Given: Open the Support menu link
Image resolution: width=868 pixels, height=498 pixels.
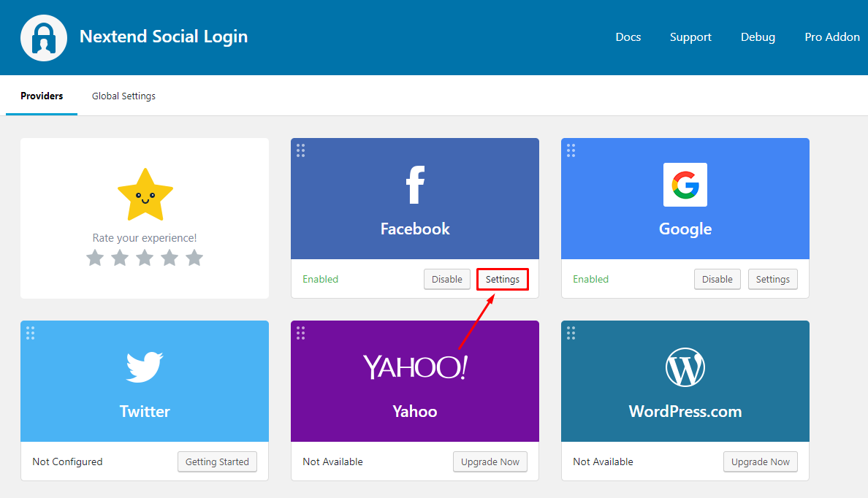Looking at the screenshot, I should point(690,37).
